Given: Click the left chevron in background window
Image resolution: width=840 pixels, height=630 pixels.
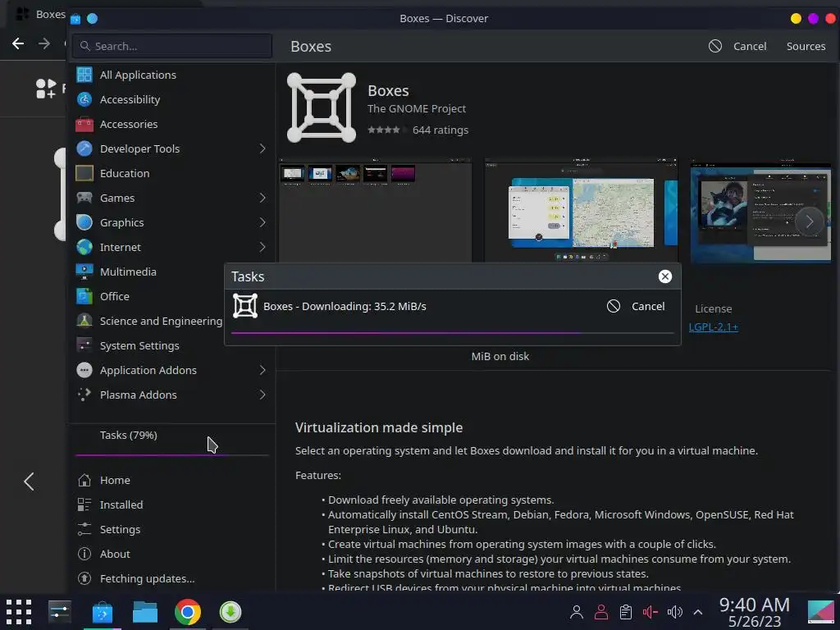Looking at the screenshot, I should (29, 481).
